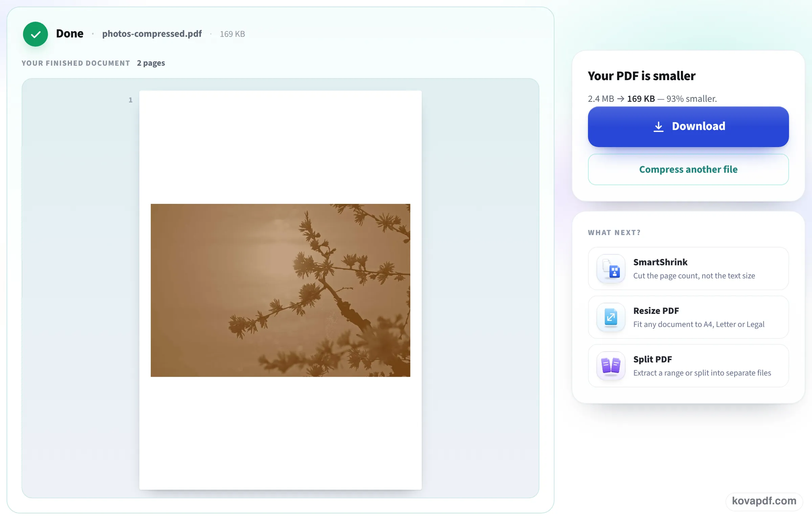This screenshot has width=812, height=520.
Task: Click the download arrow icon
Action: tap(658, 126)
